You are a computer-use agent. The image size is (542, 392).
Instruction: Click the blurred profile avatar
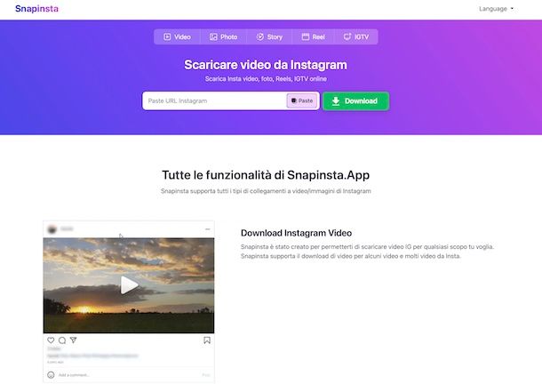[52, 229]
